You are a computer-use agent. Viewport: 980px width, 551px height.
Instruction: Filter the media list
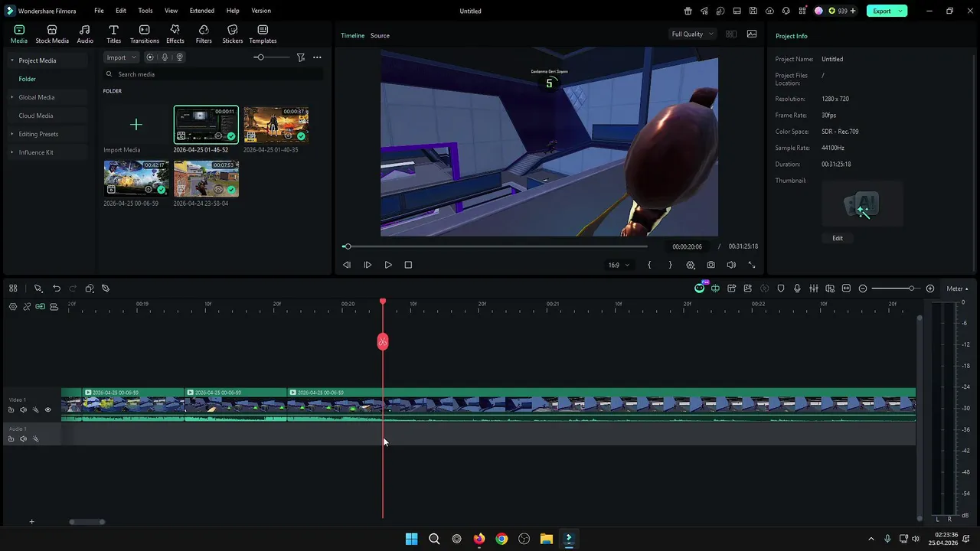coord(301,57)
